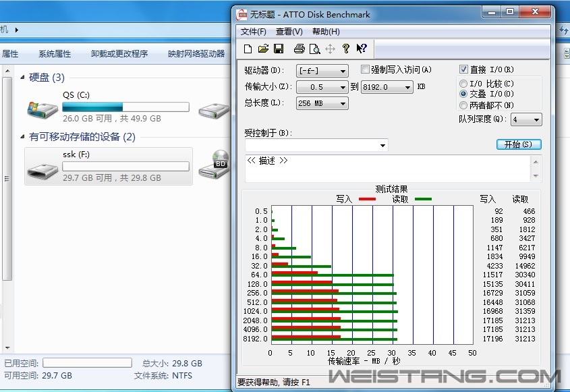570x392 pixels.
Task: Select the ssk (F:) removable drive icon
Action: point(42,167)
